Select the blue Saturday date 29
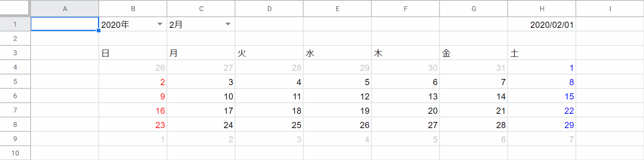 tap(542, 125)
